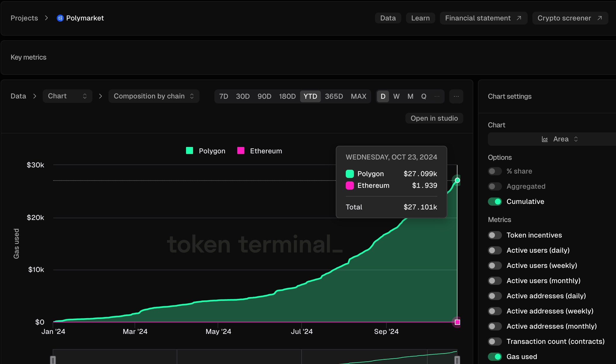Switch to the 365D time range
The image size is (616, 364).
tap(334, 96)
